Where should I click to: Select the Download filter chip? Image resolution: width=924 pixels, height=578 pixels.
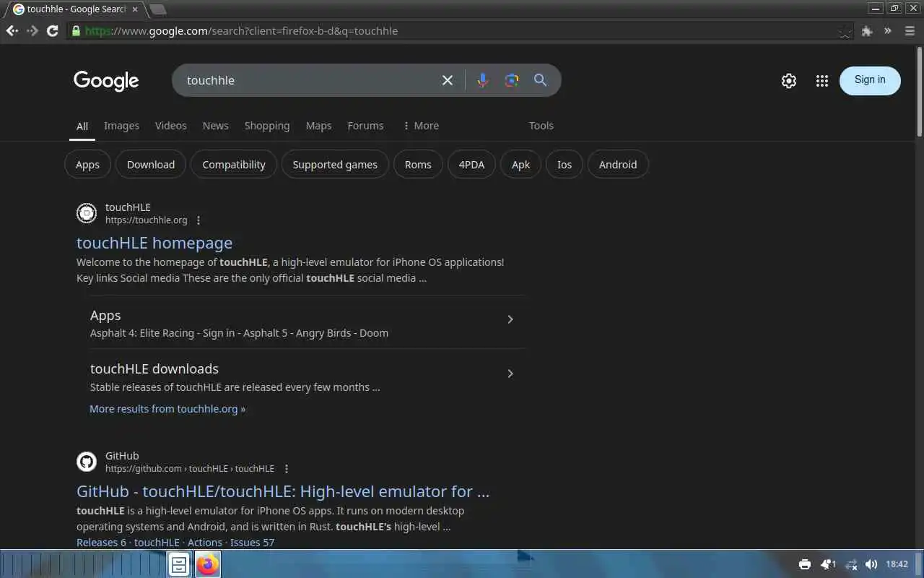click(x=151, y=165)
